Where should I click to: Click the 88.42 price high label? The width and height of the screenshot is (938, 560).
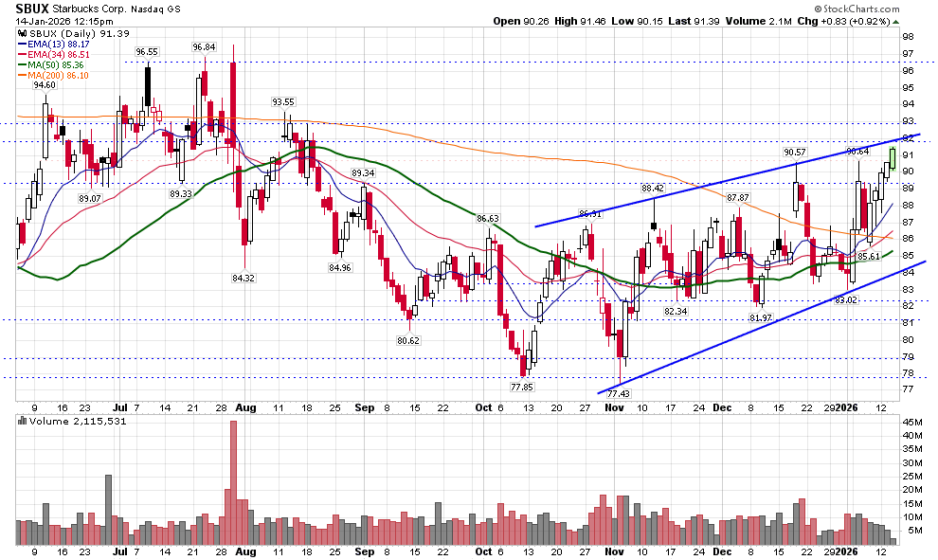pyautogui.click(x=652, y=189)
